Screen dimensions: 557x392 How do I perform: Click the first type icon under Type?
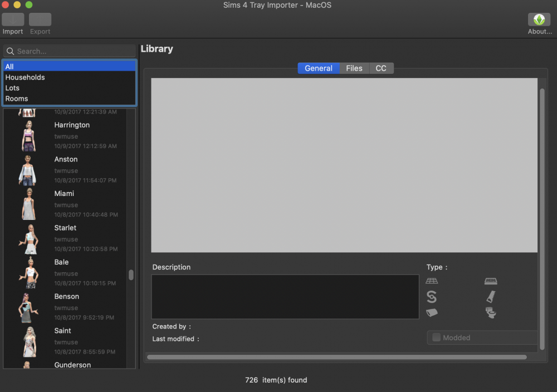[x=432, y=281]
